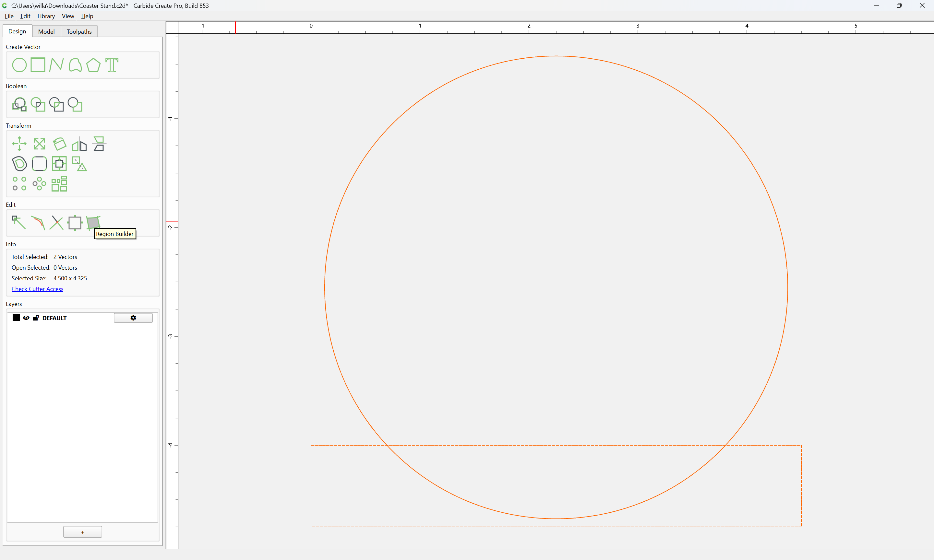Activate the Rotate transform tool
The width and height of the screenshot is (934, 560).
(59, 144)
